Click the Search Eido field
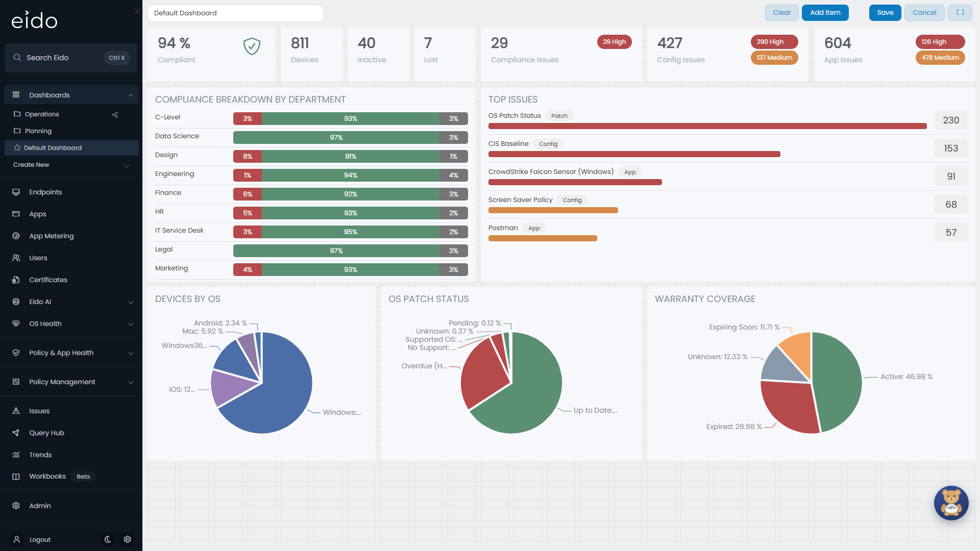Image resolution: width=980 pixels, height=551 pixels. point(71,58)
